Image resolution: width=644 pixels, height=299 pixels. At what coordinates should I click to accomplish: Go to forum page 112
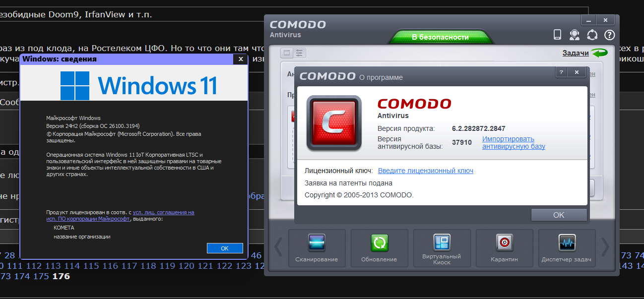point(34,266)
